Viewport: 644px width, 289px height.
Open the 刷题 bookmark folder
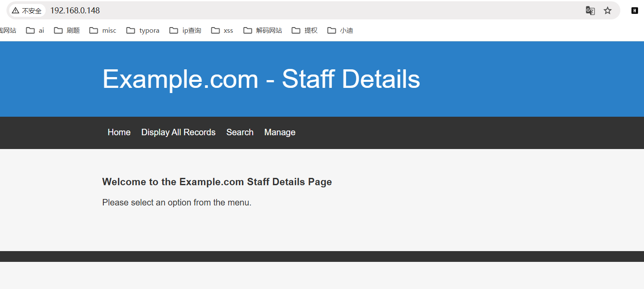click(67, 31)
